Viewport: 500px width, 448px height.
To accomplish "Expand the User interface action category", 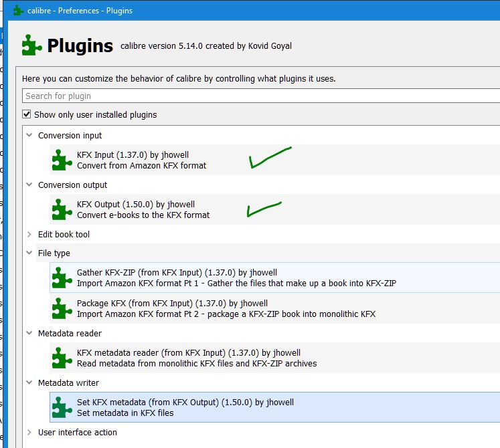I will (29, 432).
